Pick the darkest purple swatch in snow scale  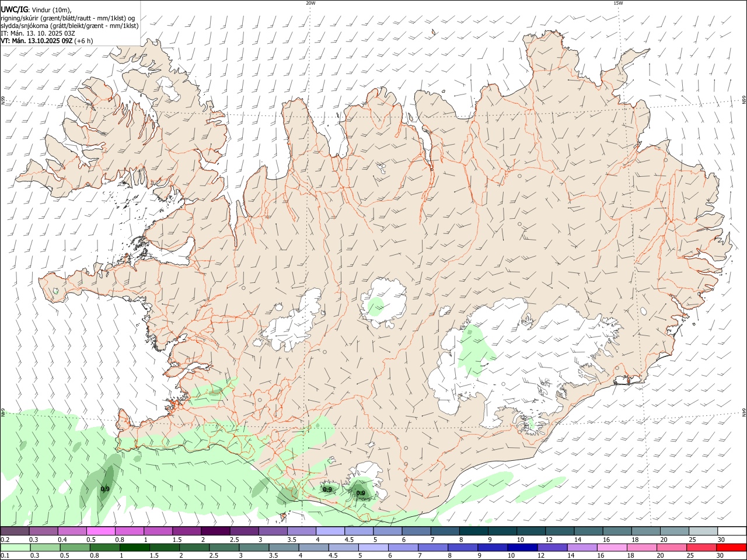pyautogui.click(x=215, y=531)
